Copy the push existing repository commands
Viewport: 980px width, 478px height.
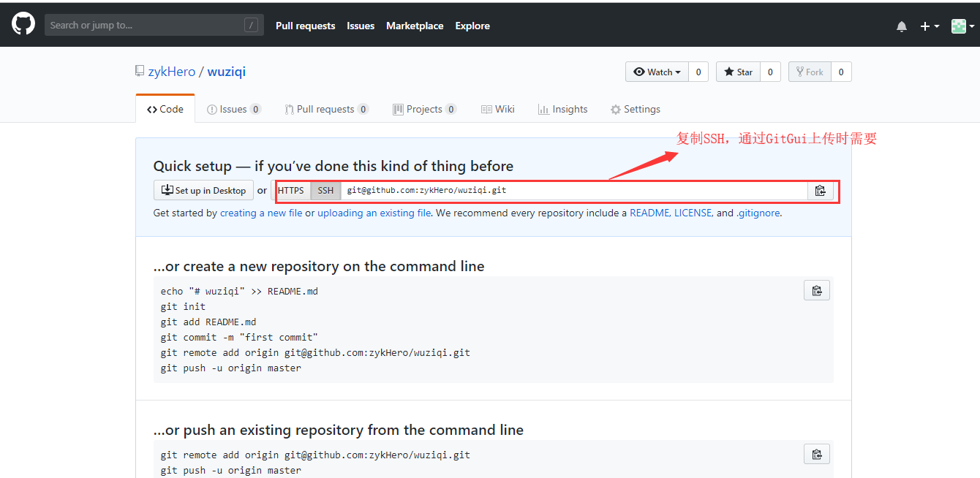[x=817, y=454]
